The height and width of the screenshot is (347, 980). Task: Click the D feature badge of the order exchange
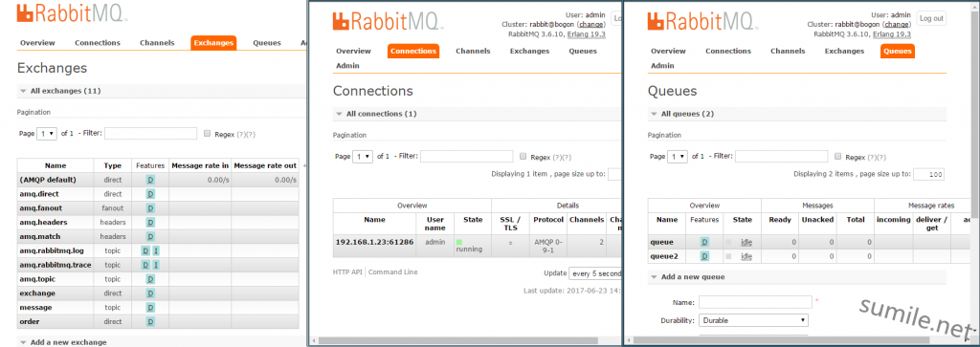[150, 322]
